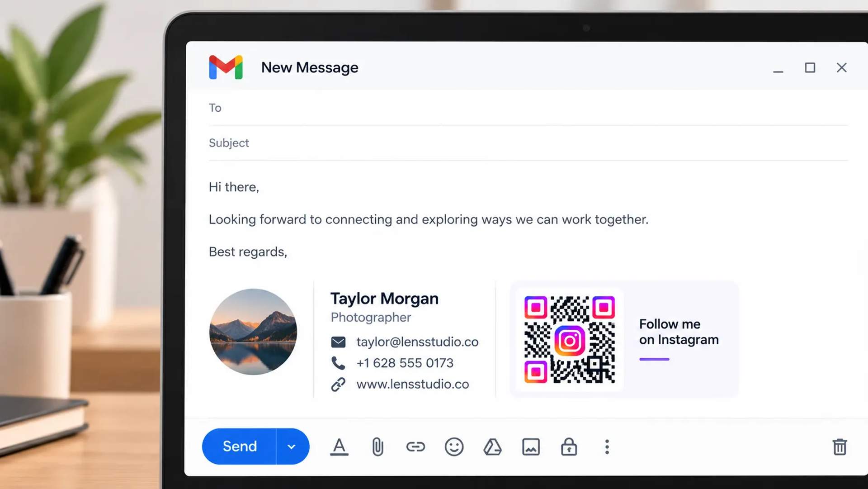
Task: Open taylor@lensstudio.co email link
Action: click(x=417, y=342)
